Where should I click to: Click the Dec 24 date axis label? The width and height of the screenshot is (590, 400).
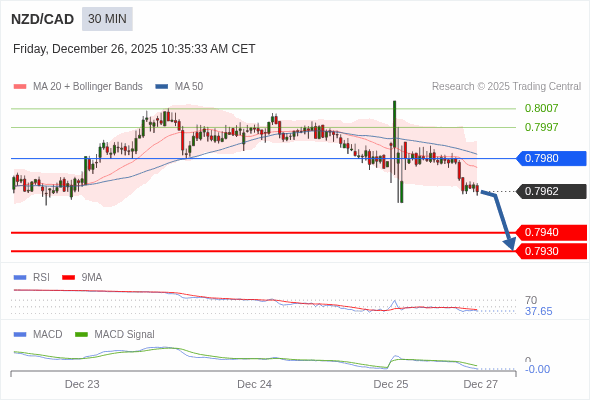coord(254,385)
